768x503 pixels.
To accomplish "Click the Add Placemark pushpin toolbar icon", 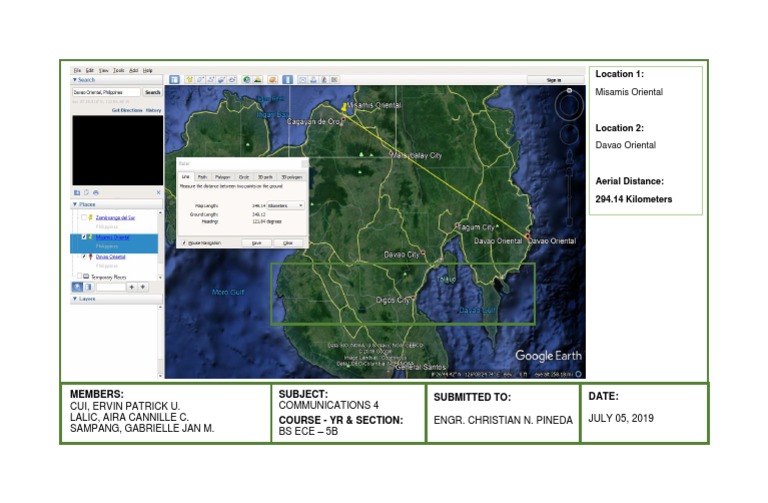I will [x=188, y=79].
